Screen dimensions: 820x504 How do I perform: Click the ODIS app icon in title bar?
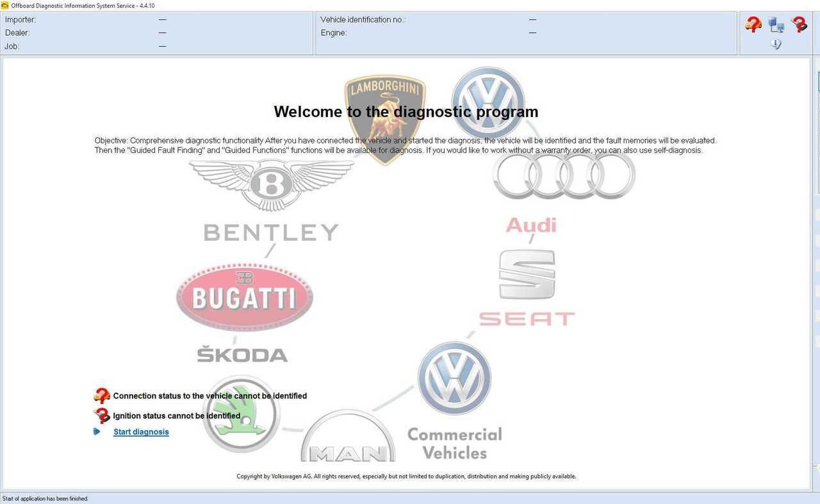point(5,5)
